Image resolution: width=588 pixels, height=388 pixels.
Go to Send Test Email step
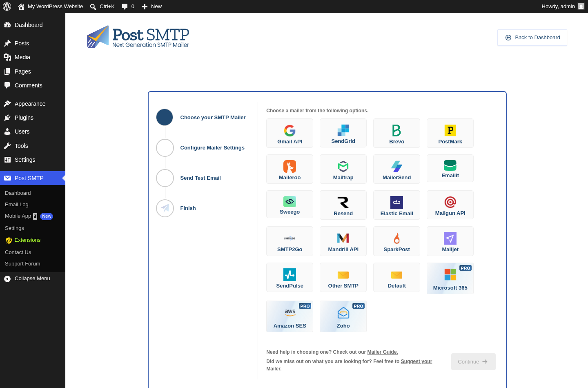point(189,178)
